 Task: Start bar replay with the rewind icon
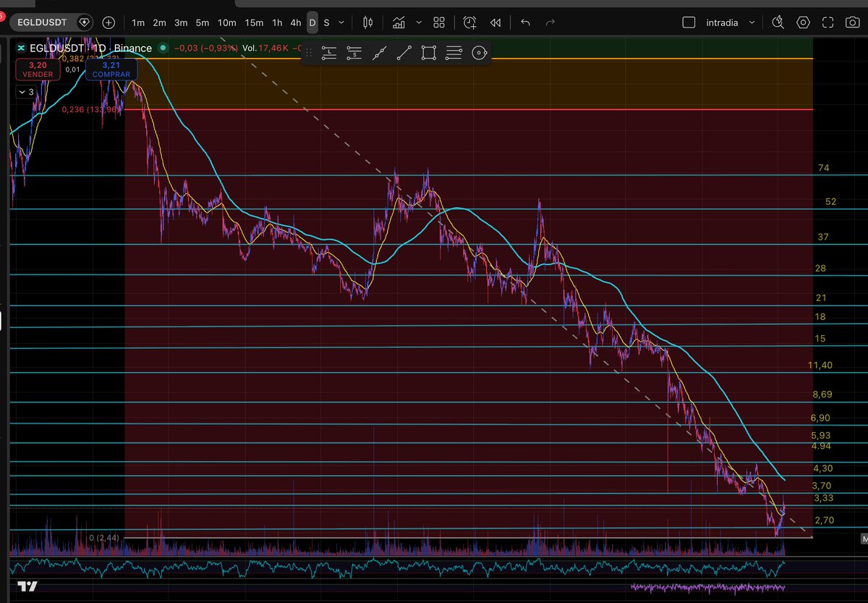[495, 22]
